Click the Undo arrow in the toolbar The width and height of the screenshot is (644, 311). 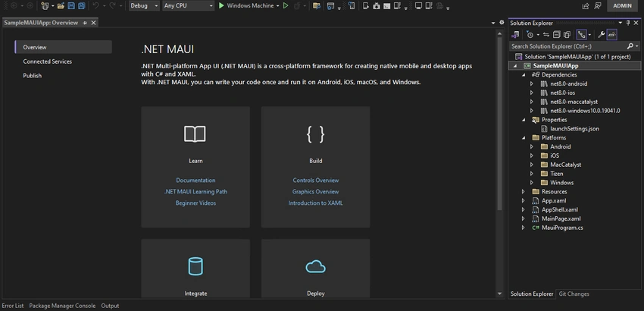pyautogui.click(x=95, y=6)
